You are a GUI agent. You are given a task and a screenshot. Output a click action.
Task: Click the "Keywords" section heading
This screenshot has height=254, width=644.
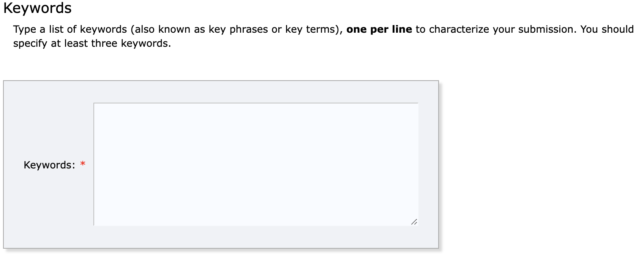click(x=37, y=8)
